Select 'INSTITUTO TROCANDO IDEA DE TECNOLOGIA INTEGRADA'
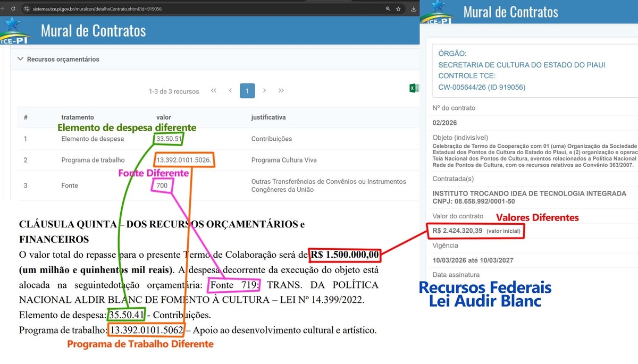Viewport: 638px width, 364px height. tap(530, 193)
